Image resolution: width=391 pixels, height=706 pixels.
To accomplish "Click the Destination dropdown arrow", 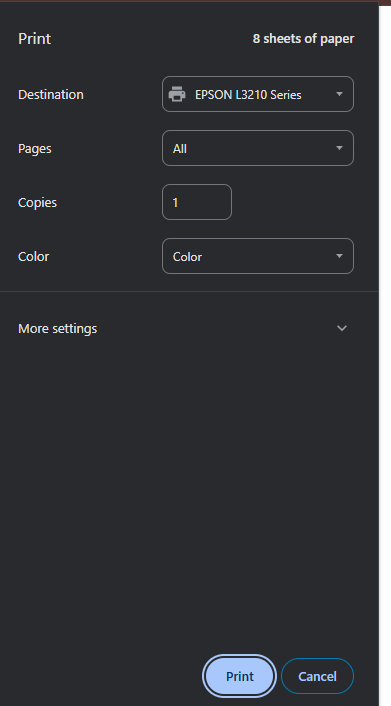I will 339,94.
